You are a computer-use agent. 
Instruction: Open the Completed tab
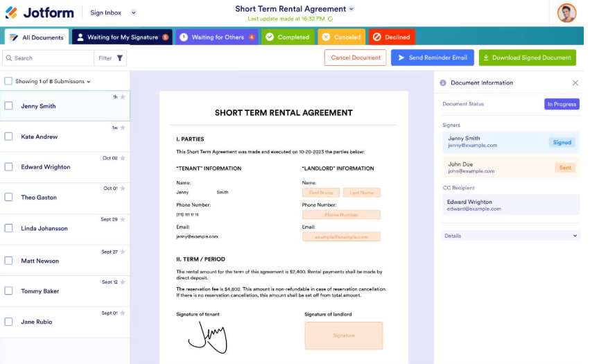click(288, 37)
